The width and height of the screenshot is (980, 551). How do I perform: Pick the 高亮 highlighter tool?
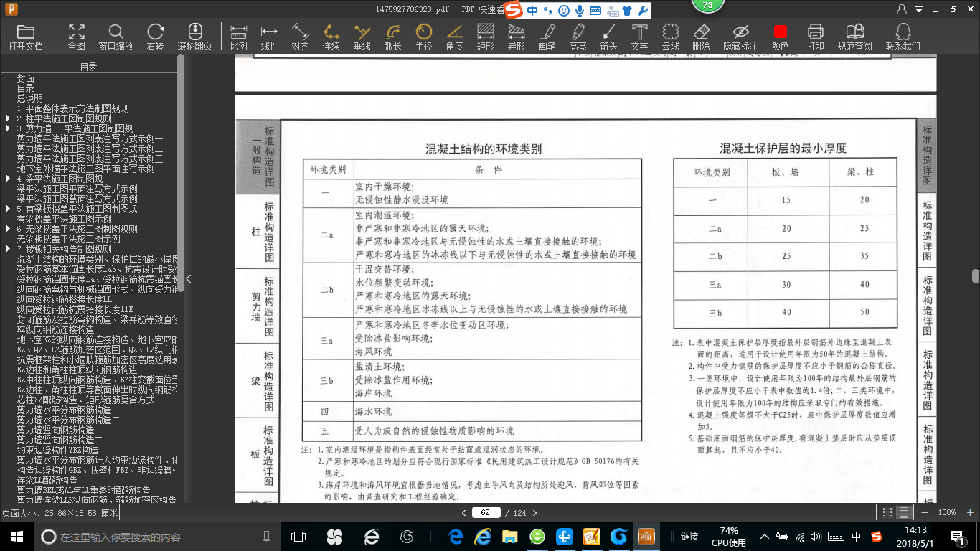[x=578, y=37]
